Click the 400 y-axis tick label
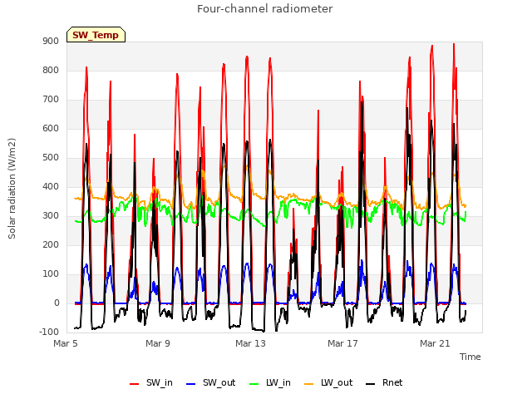Image resolution: width=532 pixels, height=399 pixels. click(51, 186)
